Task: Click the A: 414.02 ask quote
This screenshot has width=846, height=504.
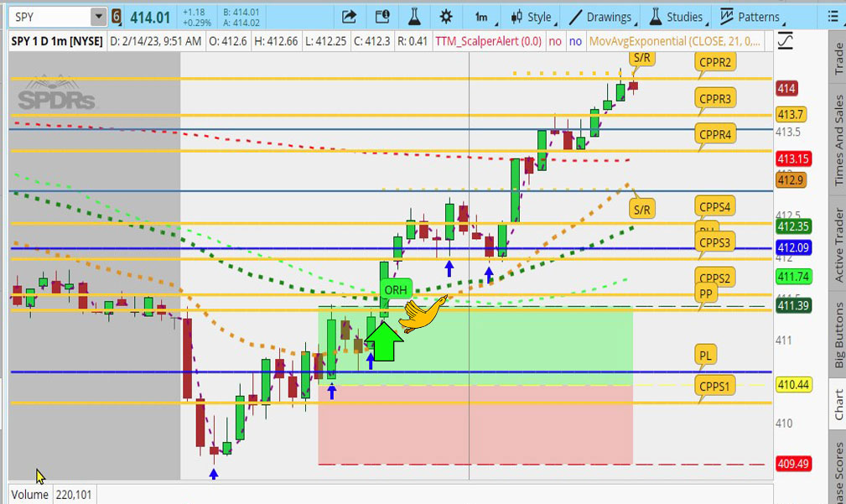Action: (x=241, y=23)
